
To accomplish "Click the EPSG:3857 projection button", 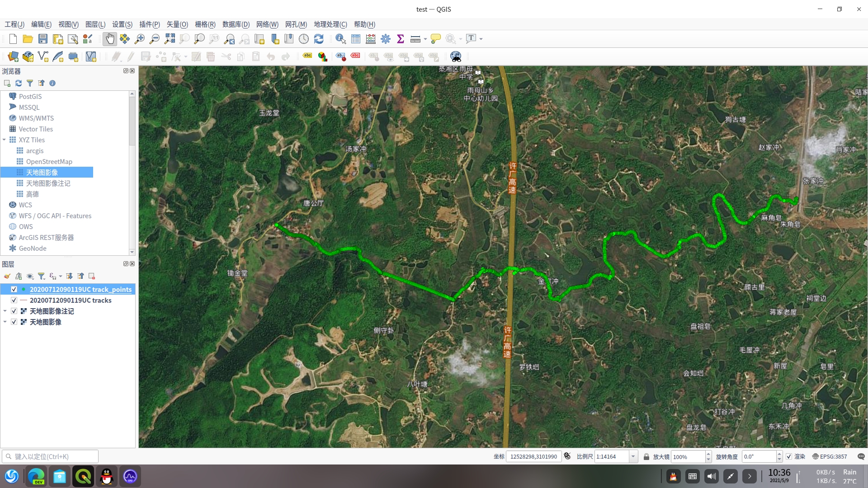I will click(x=830, y=456).
